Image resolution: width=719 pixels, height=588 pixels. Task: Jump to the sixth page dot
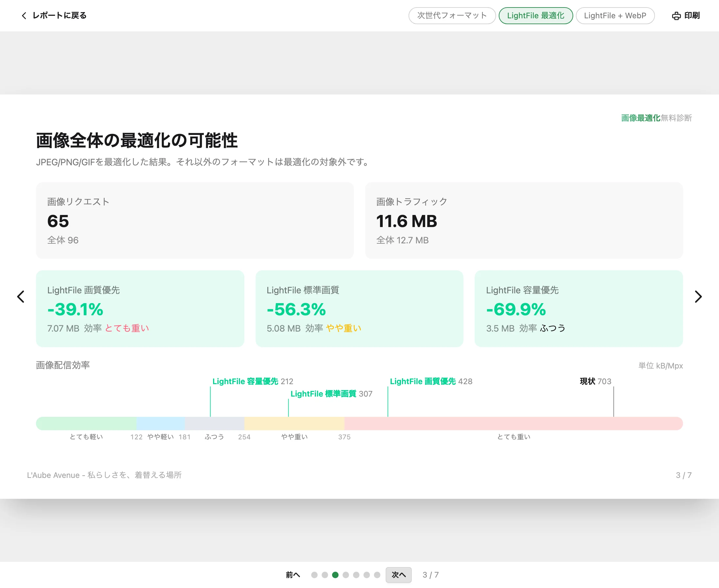367,575
